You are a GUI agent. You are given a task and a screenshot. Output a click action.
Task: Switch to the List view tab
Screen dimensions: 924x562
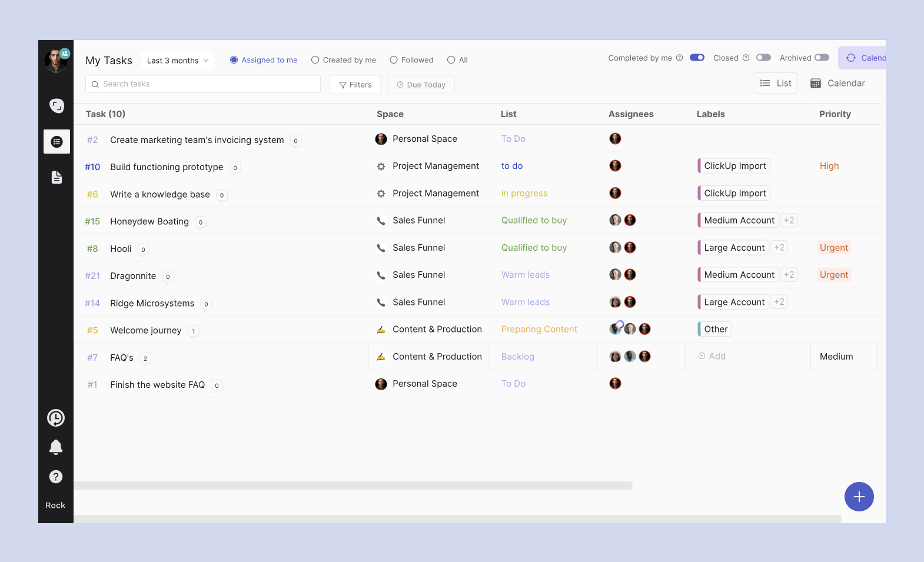click(x=775, y=84)
